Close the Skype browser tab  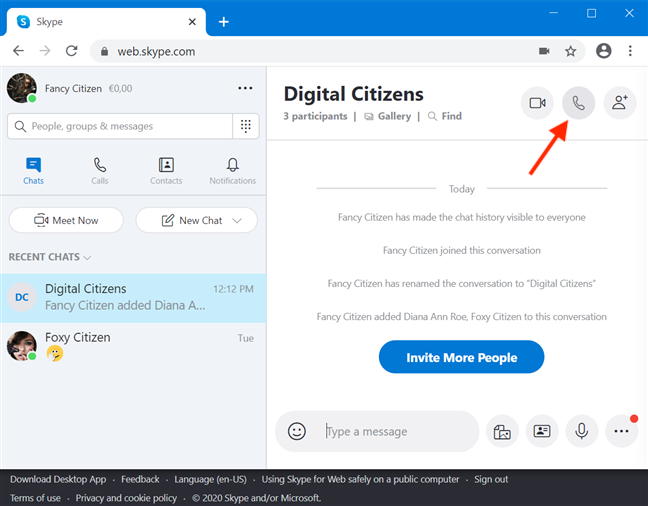[x=192, y=21]
